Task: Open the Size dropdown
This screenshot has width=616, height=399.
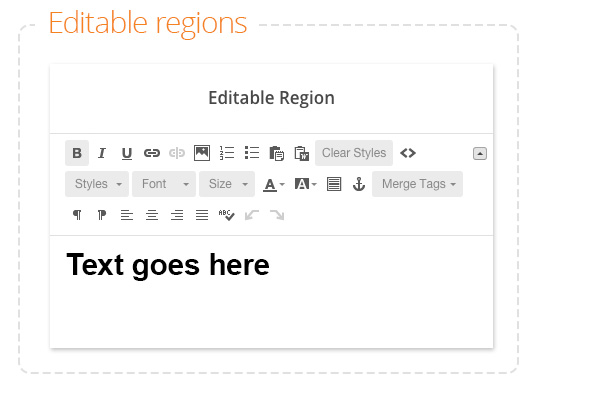Action: pos(227,184)
